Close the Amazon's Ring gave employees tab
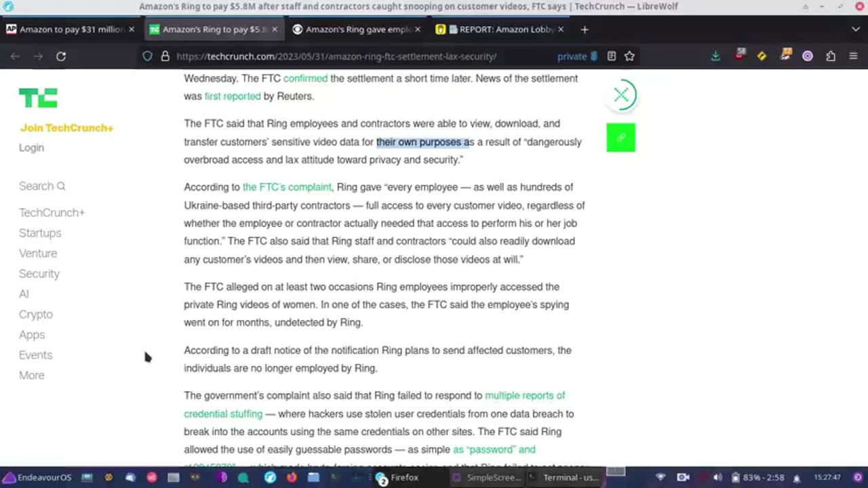868x488 pixels. (418, 29)
